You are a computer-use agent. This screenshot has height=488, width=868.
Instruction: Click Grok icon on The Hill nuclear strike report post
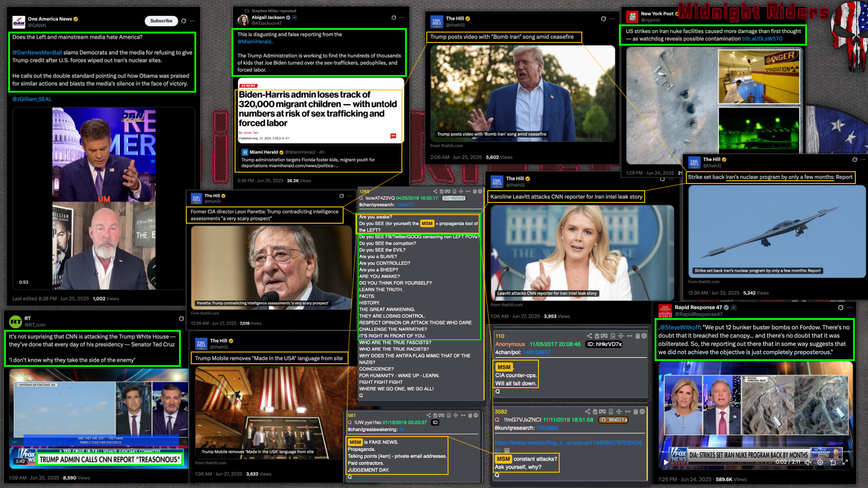855,160
